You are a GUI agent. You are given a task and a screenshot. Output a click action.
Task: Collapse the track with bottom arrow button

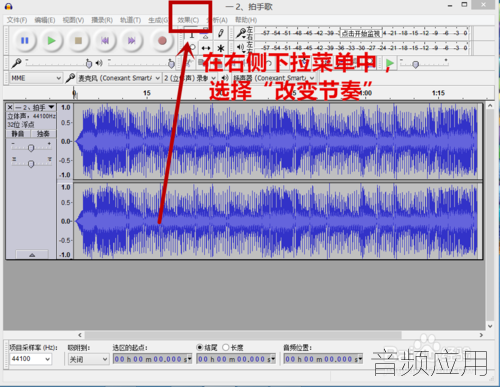pyautogui.click(x=32, y=255)
